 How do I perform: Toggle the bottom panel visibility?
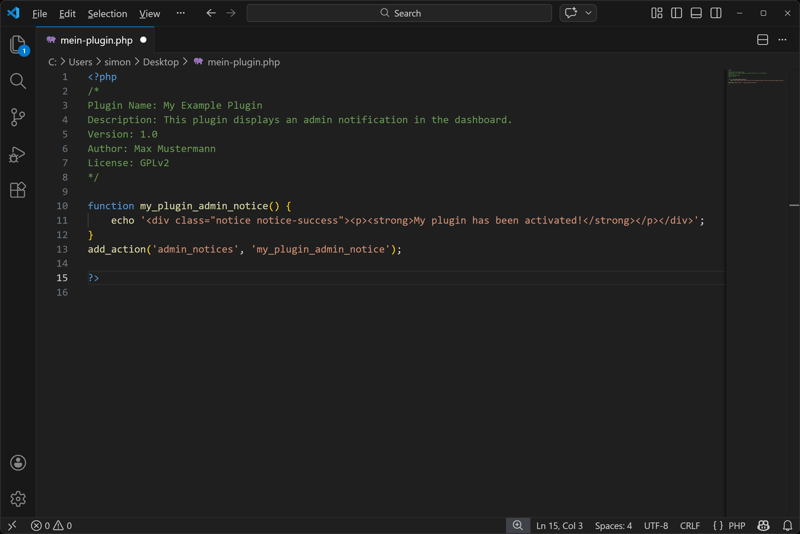coord(696,13)
